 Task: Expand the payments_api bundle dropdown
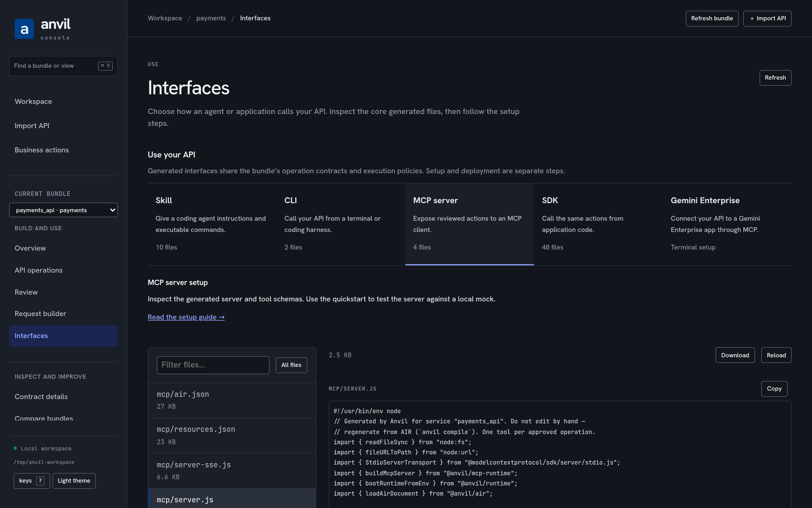tap(63, 210)
